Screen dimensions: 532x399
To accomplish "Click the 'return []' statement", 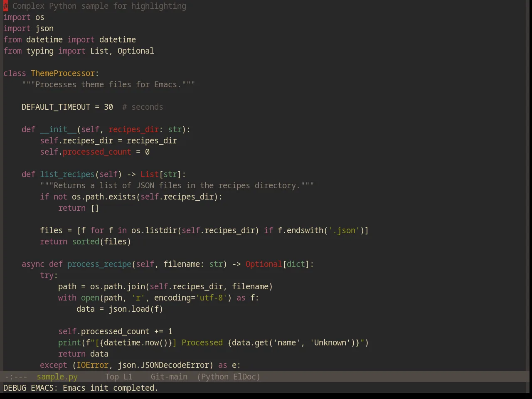I will (79, 208).
